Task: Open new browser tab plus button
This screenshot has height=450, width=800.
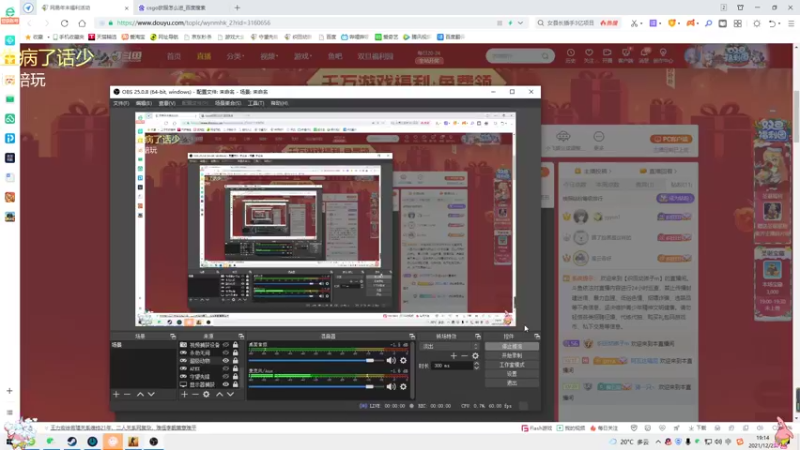Action: 237,8
